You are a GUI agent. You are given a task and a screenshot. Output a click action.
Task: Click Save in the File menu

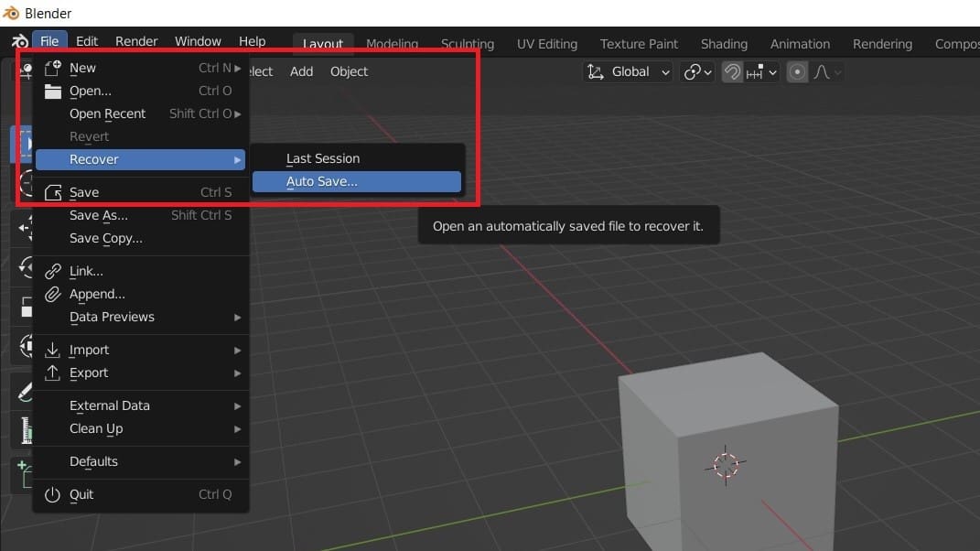click(141, 192)
